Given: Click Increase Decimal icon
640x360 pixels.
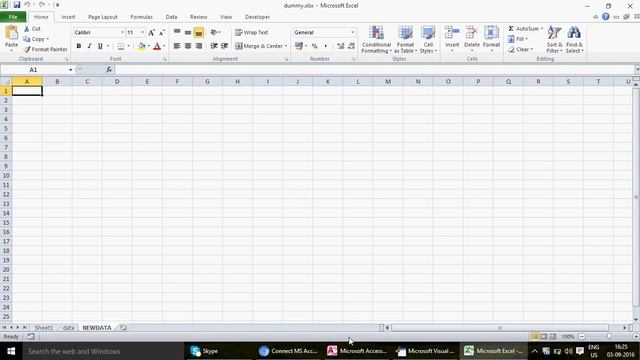Looking at the screenshot, I should (340, 46).
